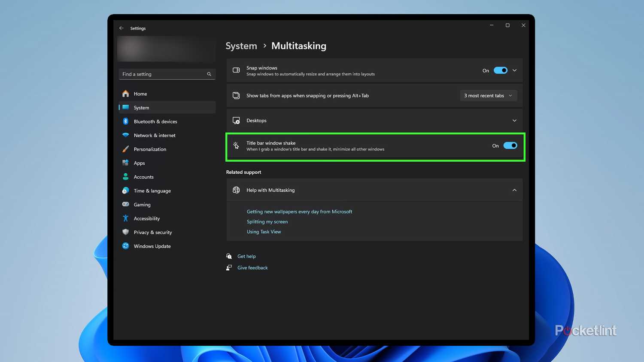Open Windows Update from the sidebar

coord(152,246)
